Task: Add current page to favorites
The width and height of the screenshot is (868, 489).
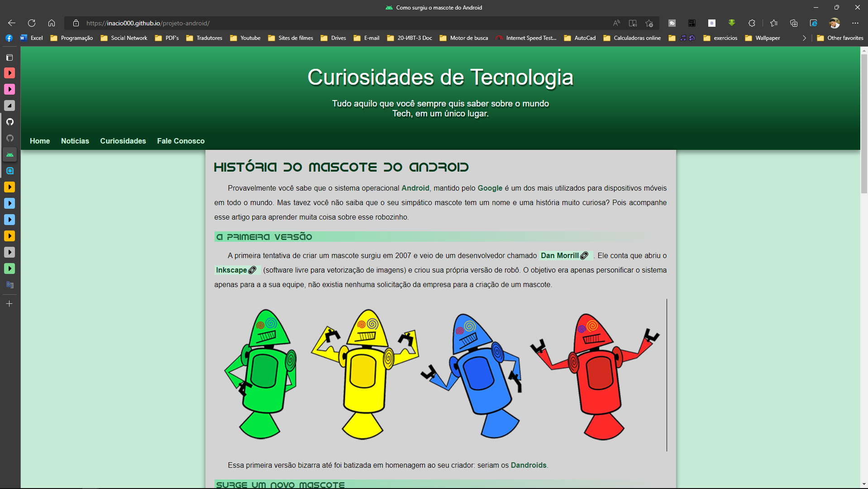Action: (x=649, y=23)
